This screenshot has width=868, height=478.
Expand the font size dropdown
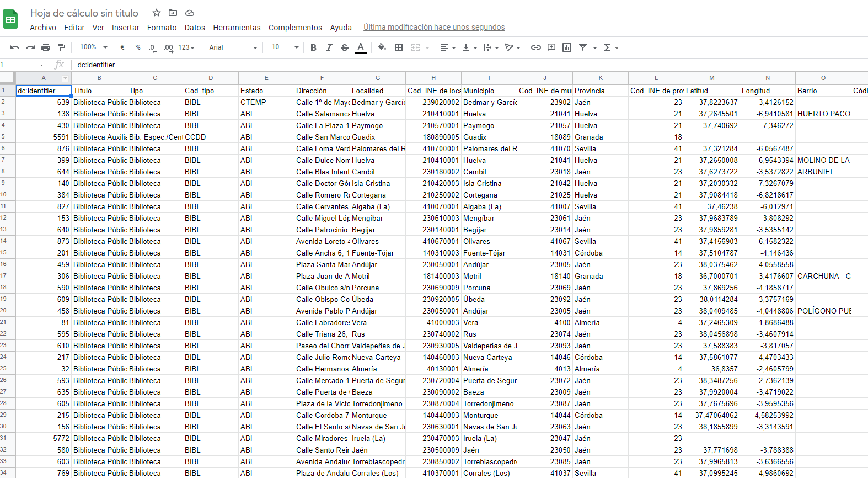click(x=285, y=47)
